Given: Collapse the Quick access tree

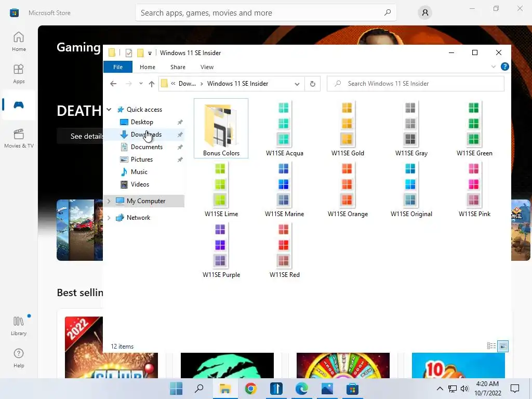Looking at the screenshot, I should [109, 109].
